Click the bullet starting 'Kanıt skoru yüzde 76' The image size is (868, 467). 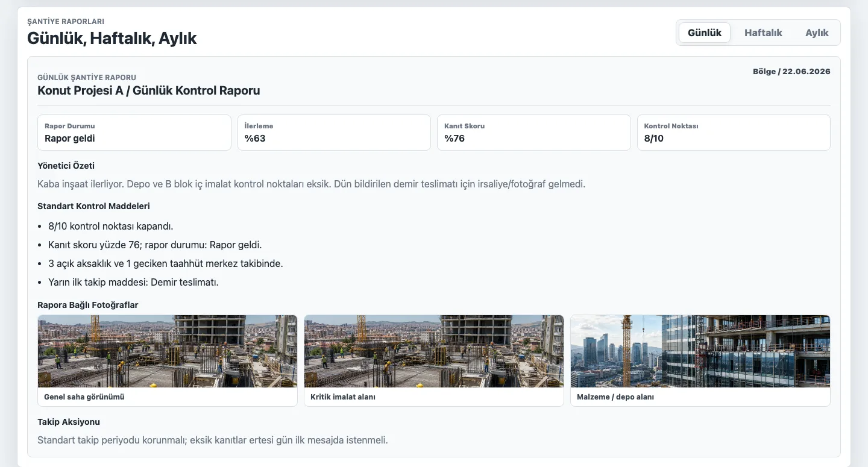(155, 245)
